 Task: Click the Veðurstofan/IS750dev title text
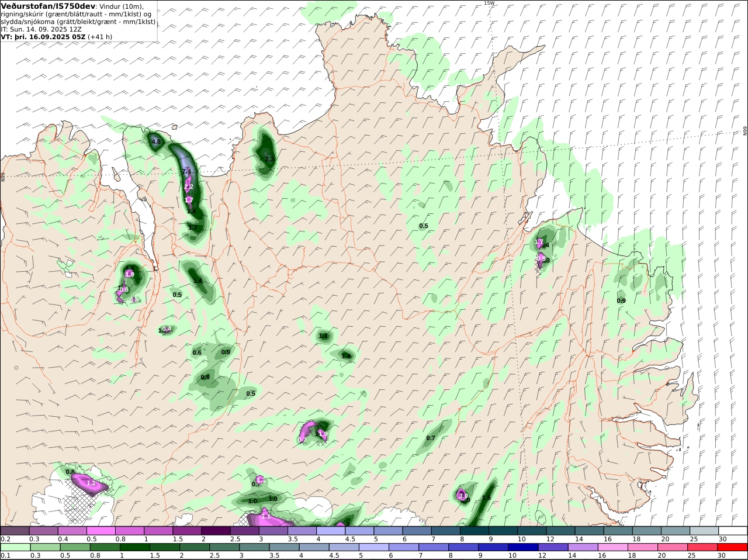pyautogui.click(x=48, y=6)
